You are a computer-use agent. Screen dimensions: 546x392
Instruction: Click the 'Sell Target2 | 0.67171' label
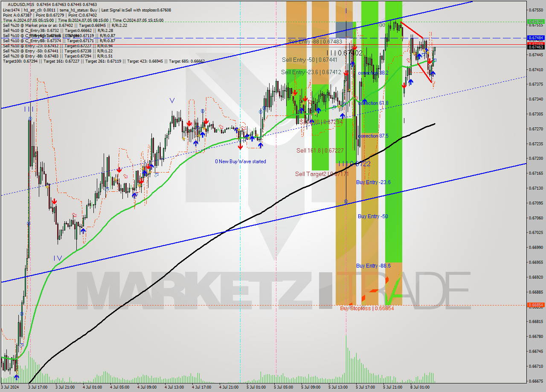pos(322,174)
